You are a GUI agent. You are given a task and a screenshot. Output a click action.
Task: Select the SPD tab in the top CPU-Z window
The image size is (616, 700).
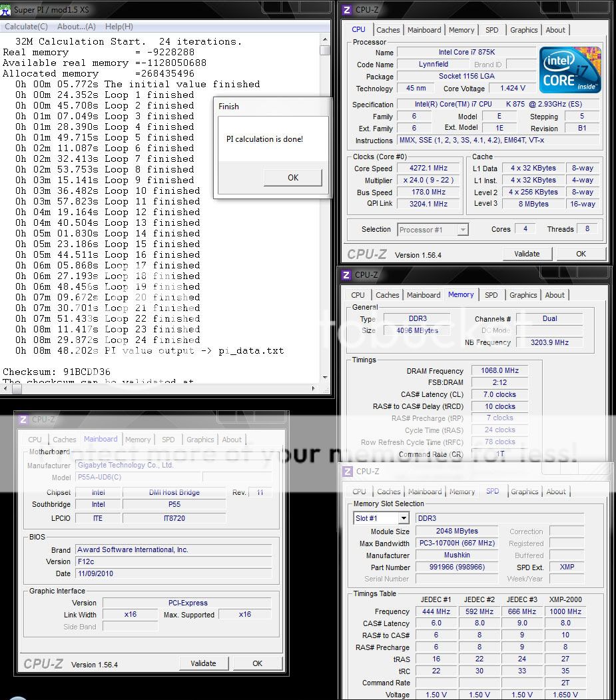[492, 30]
